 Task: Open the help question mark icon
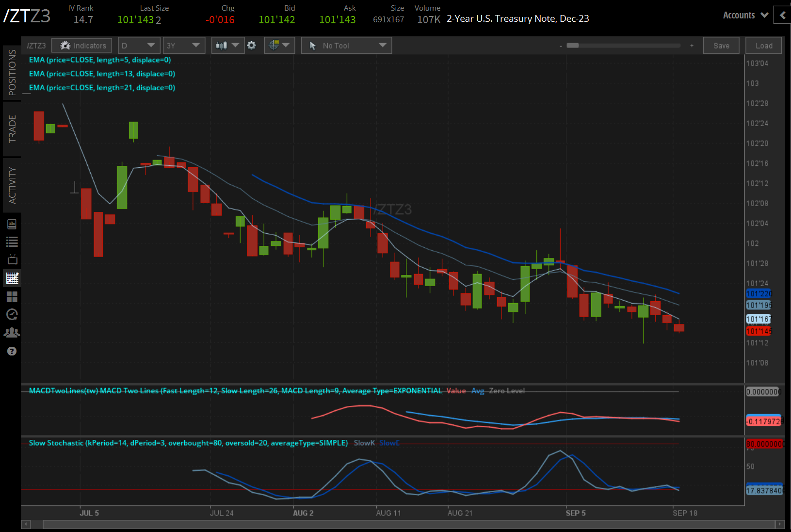(12, 351)
